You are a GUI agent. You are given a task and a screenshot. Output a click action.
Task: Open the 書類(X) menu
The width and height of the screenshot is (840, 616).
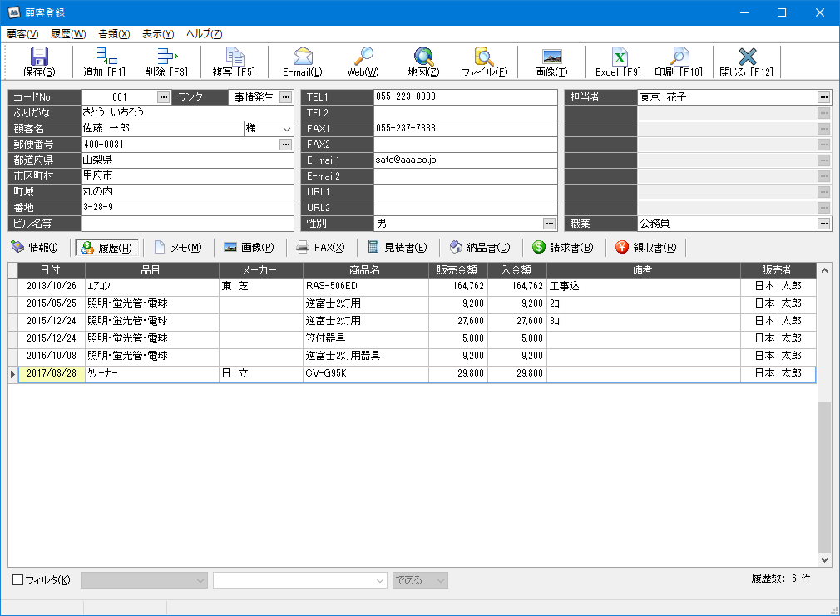114,34
